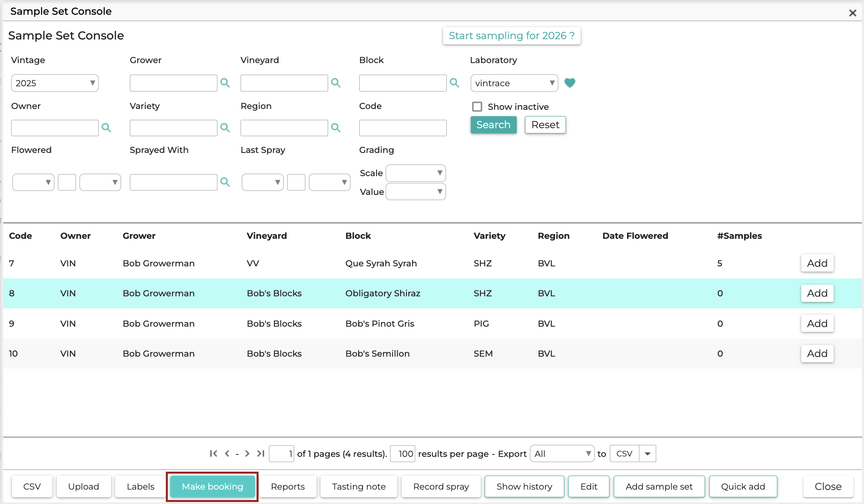864x504 pixels.
Task: Open the Grower search lookup icon
Action: (225, 83)
